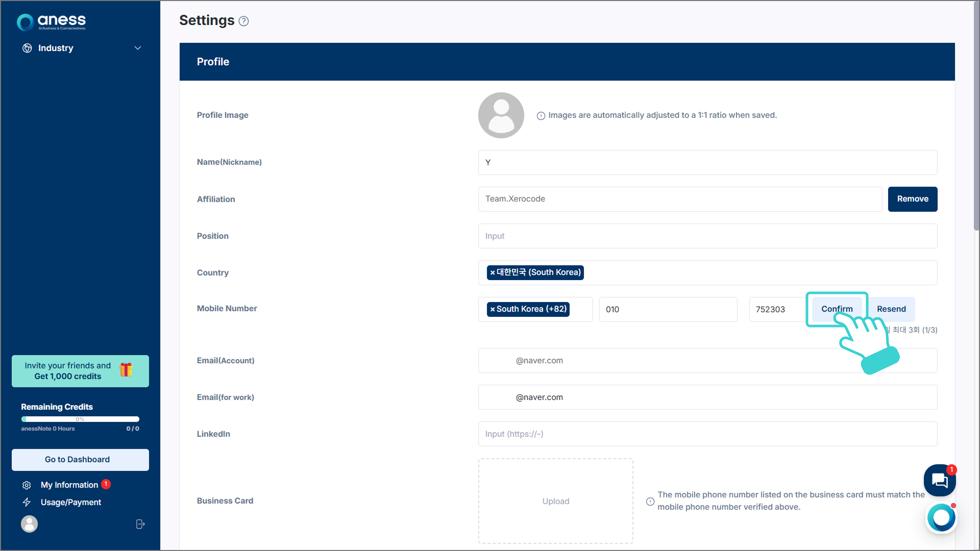This screenshot has height=551, width=980.
Task: Click the Confirm verification button
Action: (x=836, y=309)
